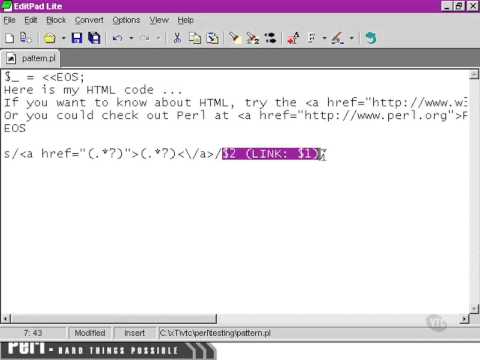
Task: Click the second toolbar icon beside New
Action: pos(25,38)
